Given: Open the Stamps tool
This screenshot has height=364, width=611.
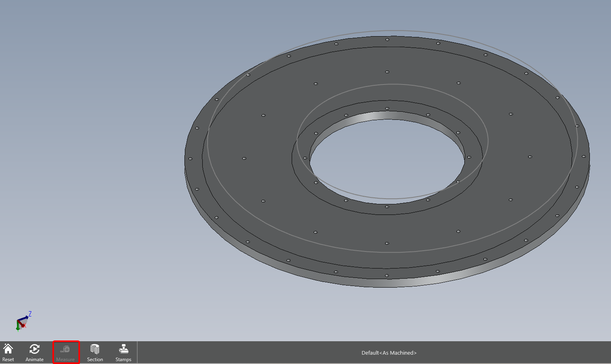Looking at the screenshot, I should (123, 352).
